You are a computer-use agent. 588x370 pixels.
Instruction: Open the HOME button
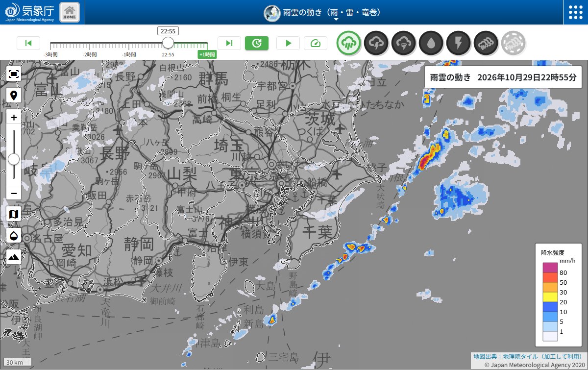(x=70, y=12)
